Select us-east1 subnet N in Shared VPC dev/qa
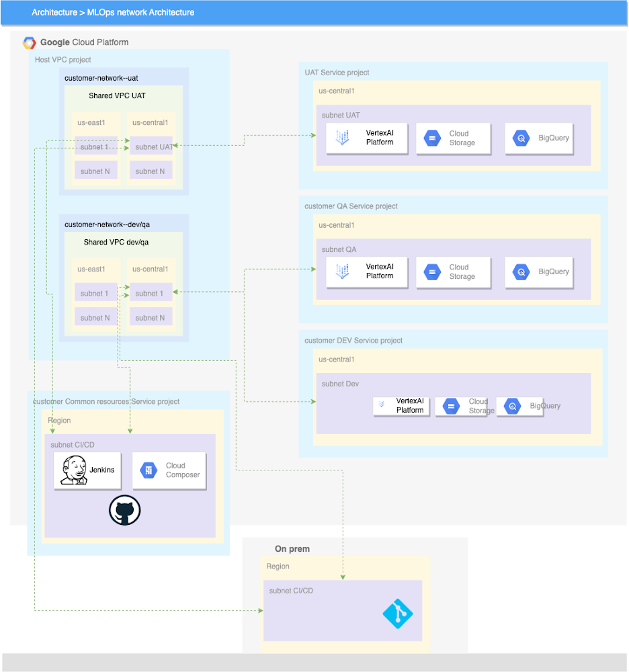 coord(96,317)
